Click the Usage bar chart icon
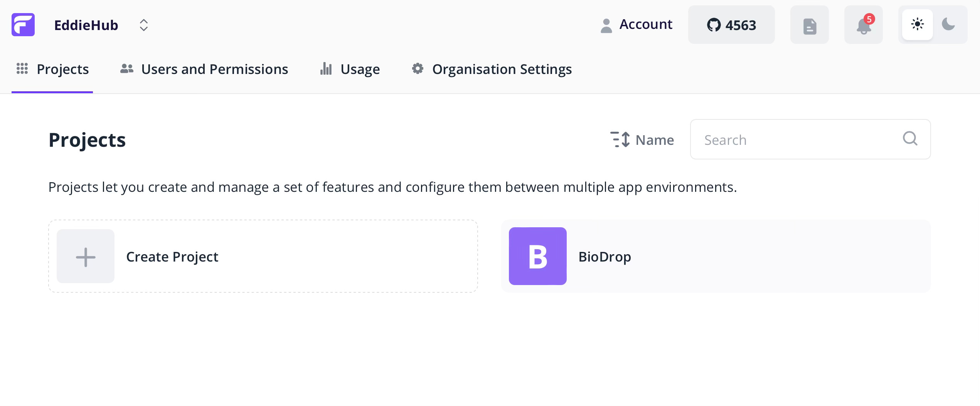Viewport: 980px width, 406px height. tap(326, 69)
